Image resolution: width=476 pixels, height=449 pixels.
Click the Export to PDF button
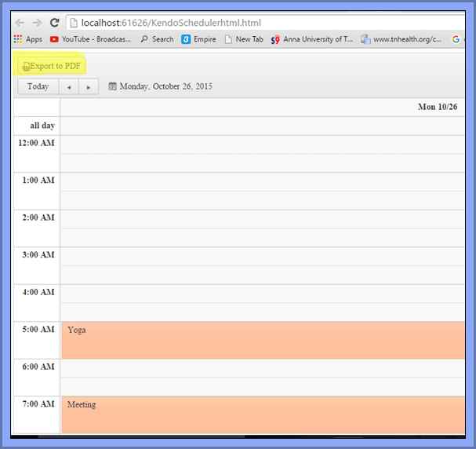point(52,66)
